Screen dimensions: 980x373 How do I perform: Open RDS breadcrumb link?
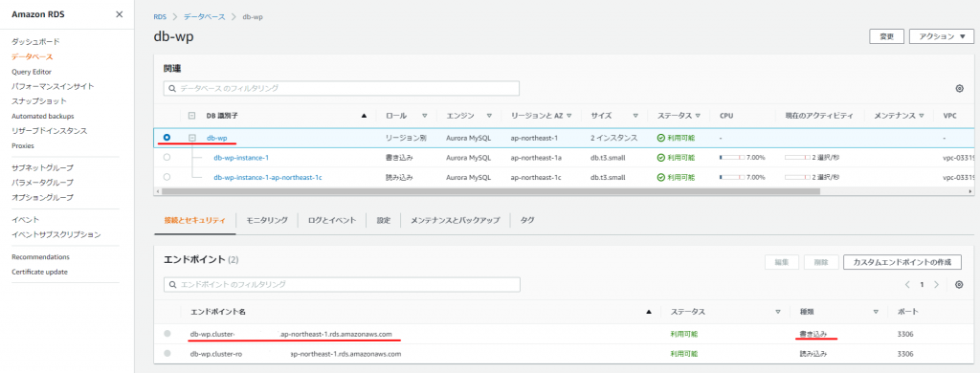point(160,17)
